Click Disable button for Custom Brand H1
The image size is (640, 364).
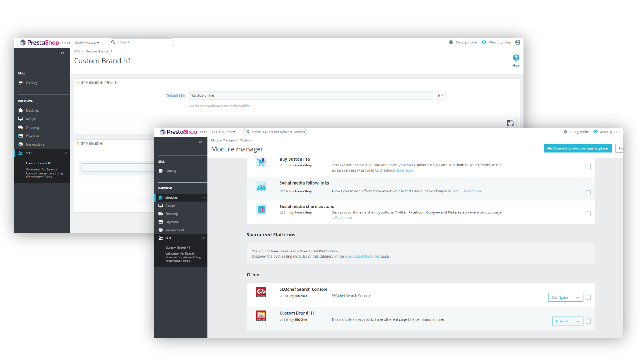[562, 321]
